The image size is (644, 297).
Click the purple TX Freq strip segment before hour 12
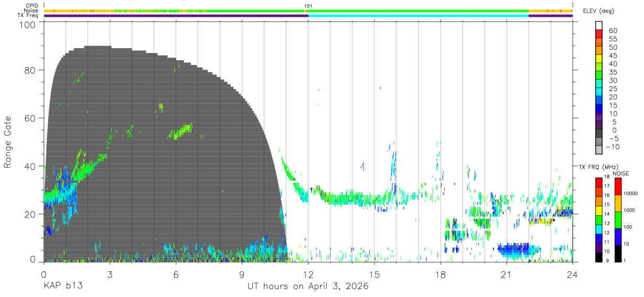tap(176, 16)
